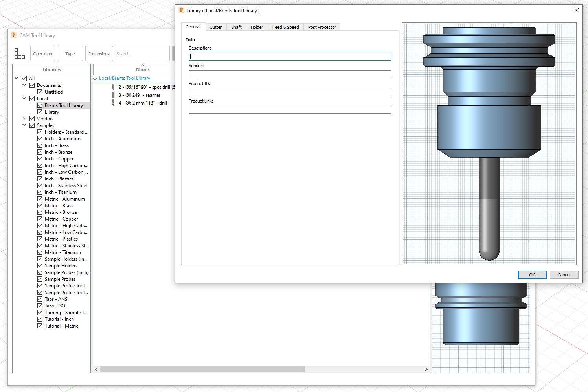The image size is (588, 392).
Task: Uncheck the Untitled document library
Action: tap(40, 92)
